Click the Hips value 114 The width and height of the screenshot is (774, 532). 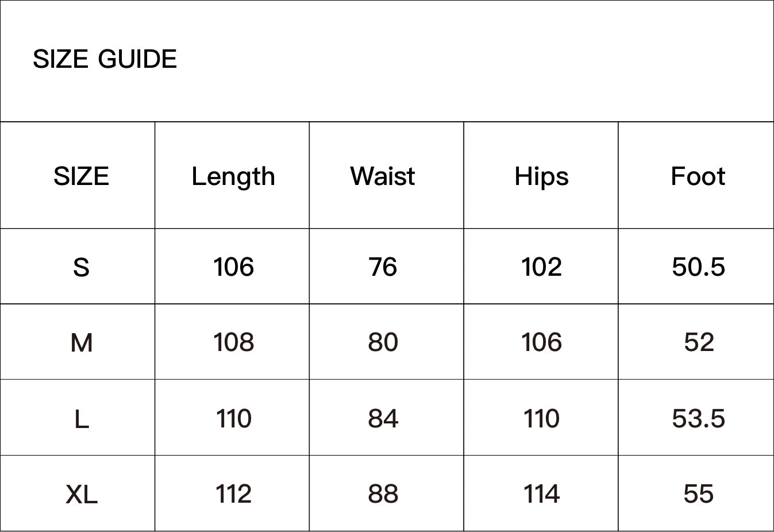[x=541, y=494]
